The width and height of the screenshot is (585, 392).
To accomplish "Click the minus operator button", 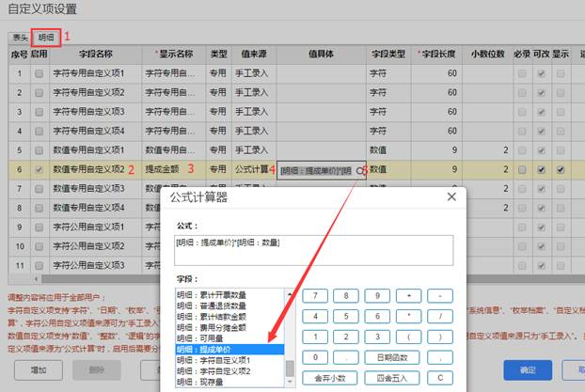I will pyautogui.click(x=440, y=295).
